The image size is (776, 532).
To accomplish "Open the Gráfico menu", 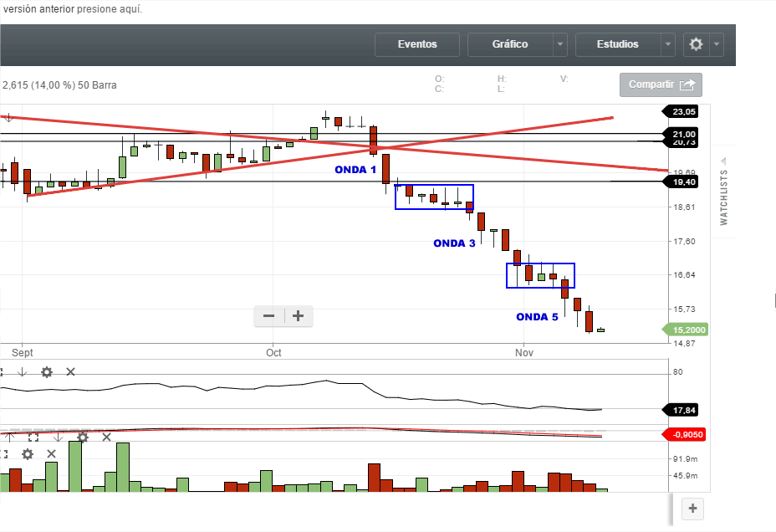I will [510, 44].
